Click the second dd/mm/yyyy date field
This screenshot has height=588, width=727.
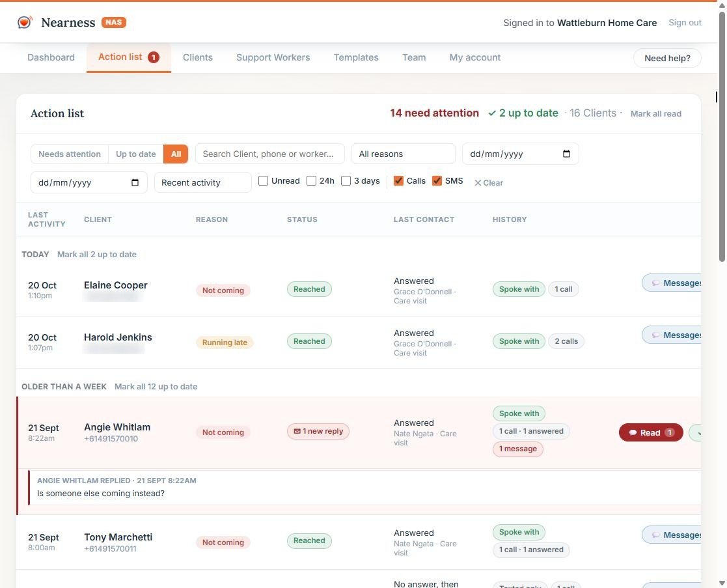pos(89,182)
